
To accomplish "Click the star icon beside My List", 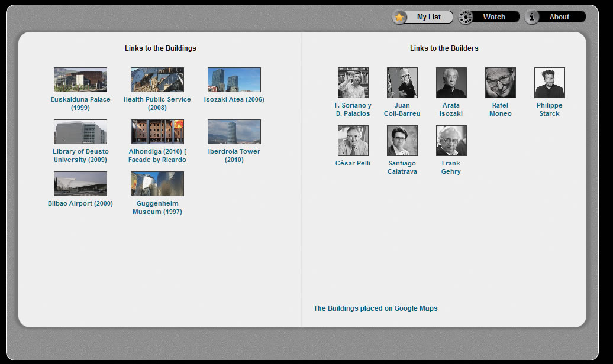I will click(x=399, y=17).
